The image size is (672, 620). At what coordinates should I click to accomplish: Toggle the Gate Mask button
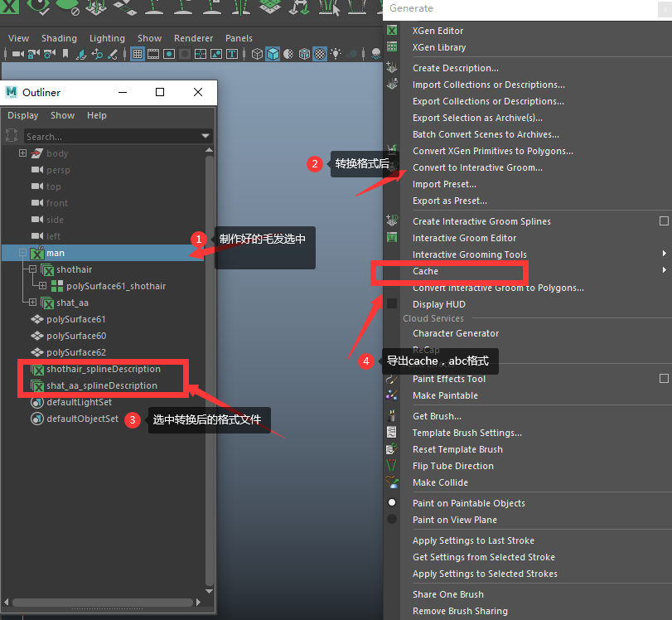[185, 54]
